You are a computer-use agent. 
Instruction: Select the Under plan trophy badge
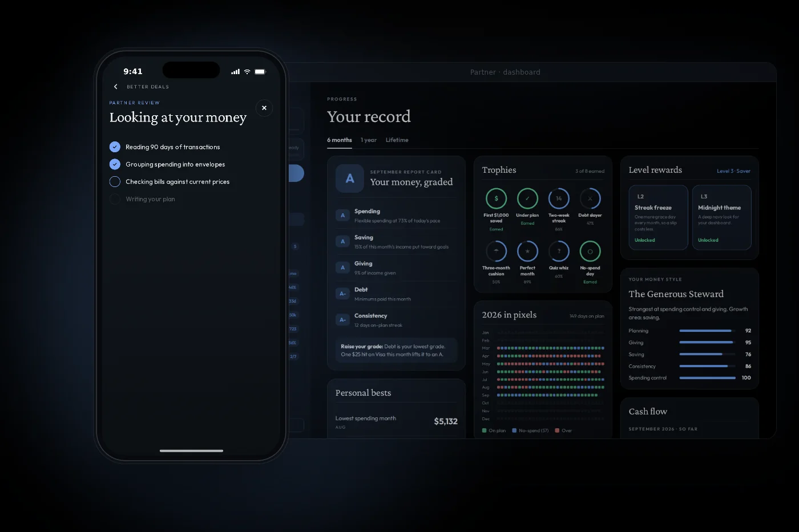(527, 198)
